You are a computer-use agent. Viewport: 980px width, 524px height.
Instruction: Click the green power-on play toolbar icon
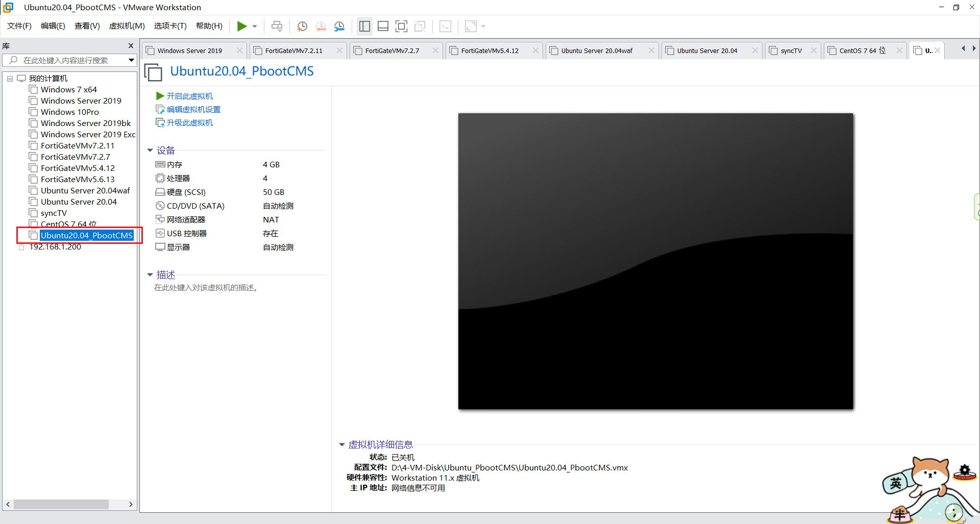[x=242, y=26]
